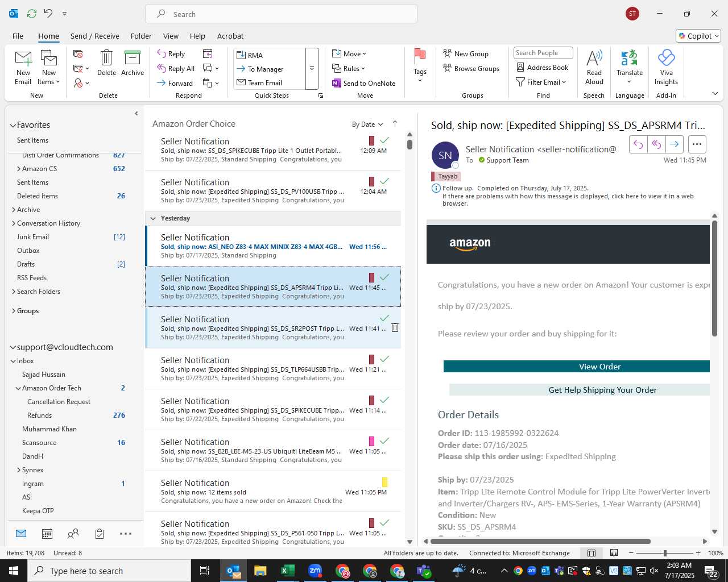Open Excel from the taskbar

[x=288, y=571]
